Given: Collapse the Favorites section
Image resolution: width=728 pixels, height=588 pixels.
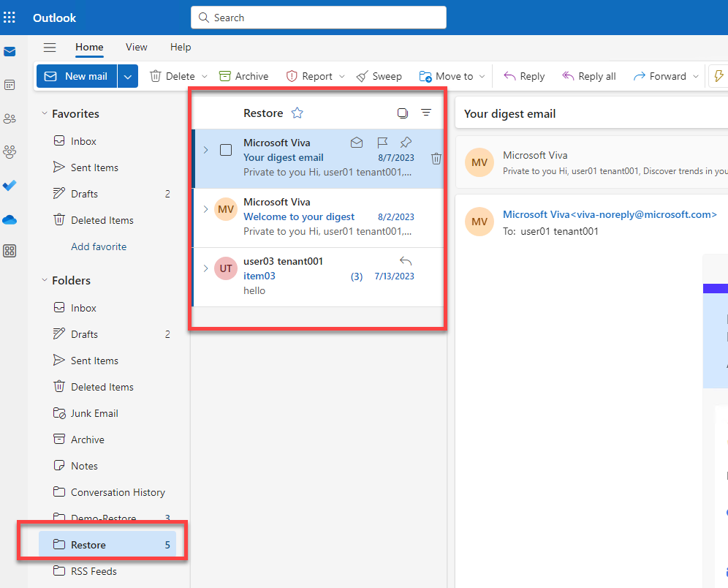Looking at the screenshot, I should [x=45, y=114].
